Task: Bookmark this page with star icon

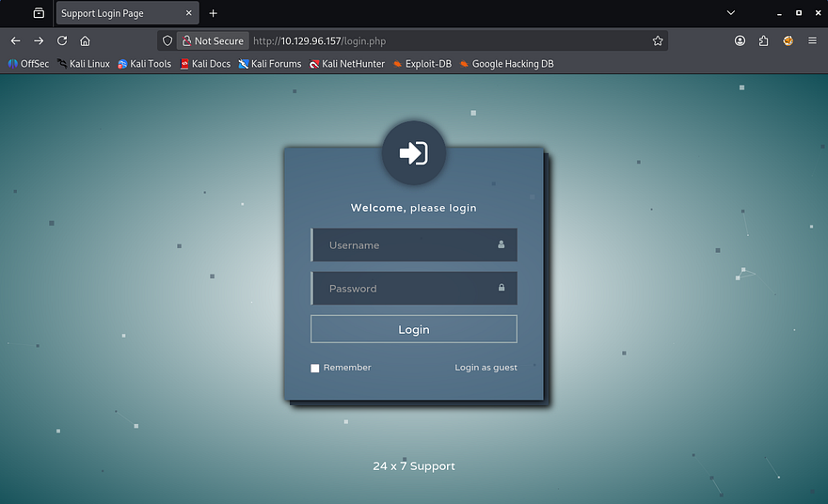Action: 658,41
